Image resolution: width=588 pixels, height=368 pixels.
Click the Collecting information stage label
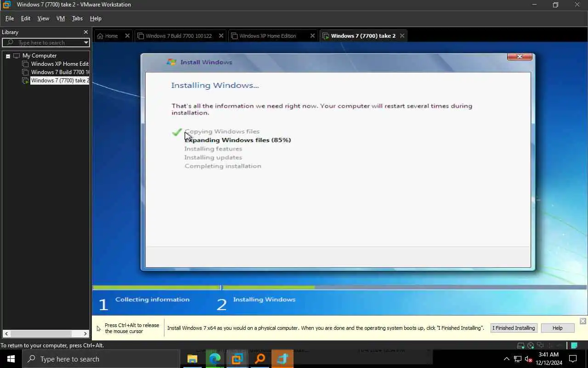(x=152, y=299)
